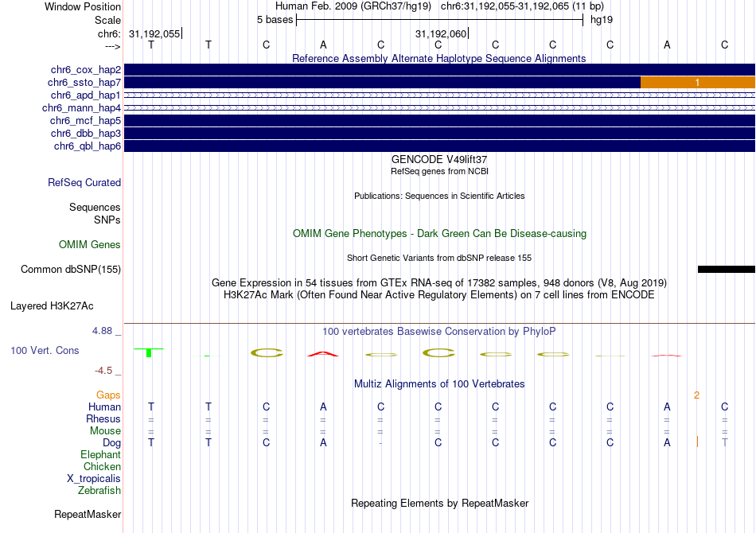Viewport: 756px width, 533px height.
Task: Click the orange gap count 2 in Gaps row
Action: 696,395
